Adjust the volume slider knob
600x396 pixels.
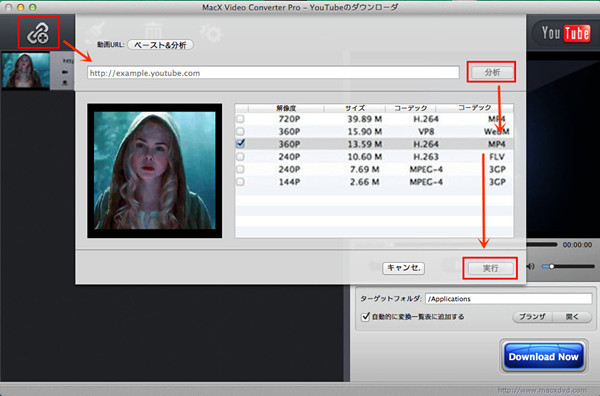coord(551,266)
